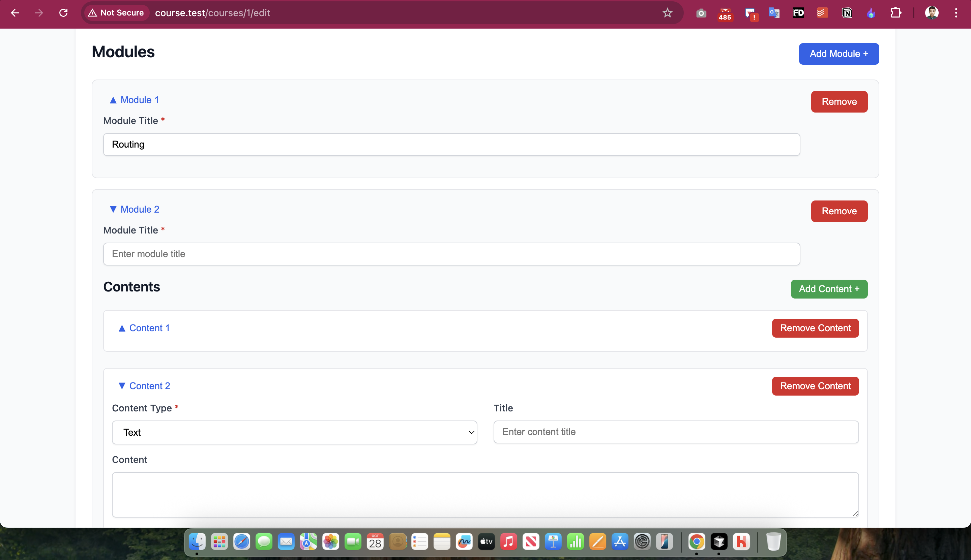Open Chrome's three-dot menu
971x560 pixels.
pyautogui.click(x=955, y=13)
